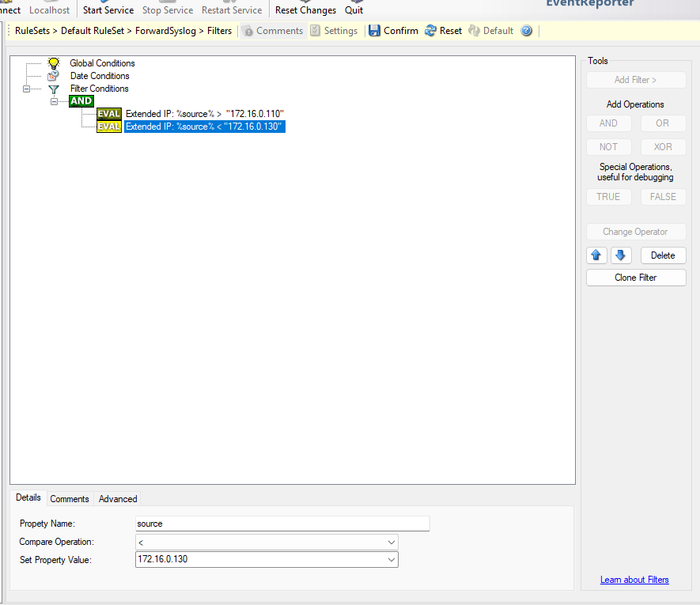The image size is (700, 605).
Task: Click the Settings checklist icon
Action: [315, 31]
